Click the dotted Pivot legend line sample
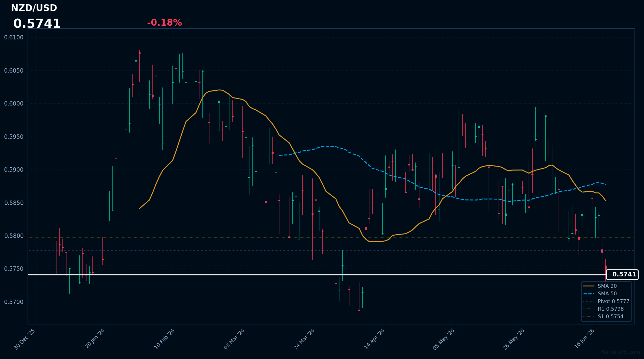Screen dimensions: 644x359 click(589, 301)
